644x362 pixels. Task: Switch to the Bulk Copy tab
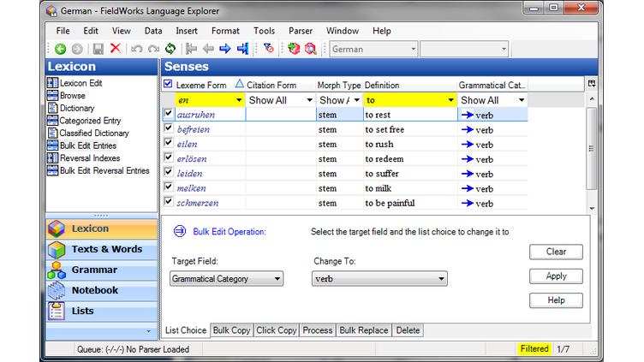pyautogui.click(x=231, y=330)
